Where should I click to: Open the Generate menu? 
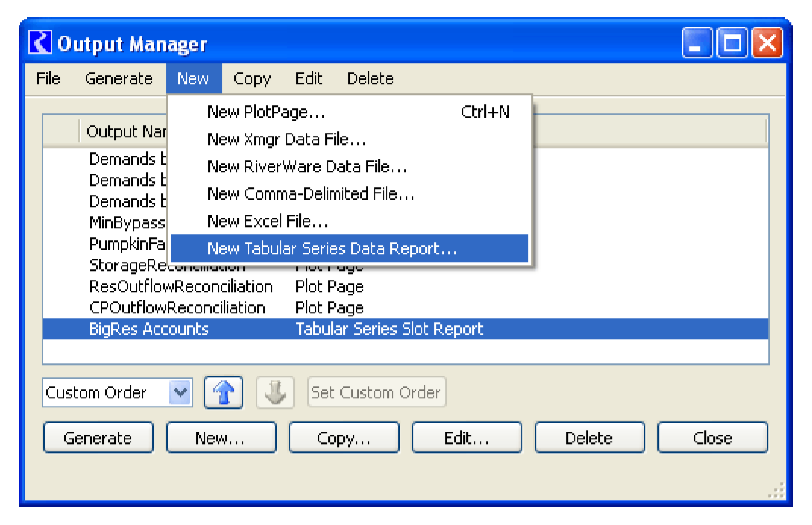pyautogui.click(x=118, y=79)
